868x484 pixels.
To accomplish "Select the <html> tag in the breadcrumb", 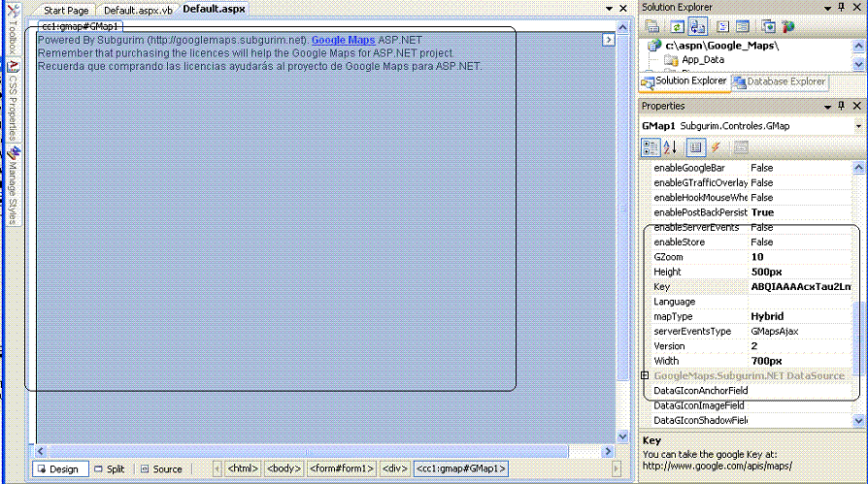I will click(243, 468).
